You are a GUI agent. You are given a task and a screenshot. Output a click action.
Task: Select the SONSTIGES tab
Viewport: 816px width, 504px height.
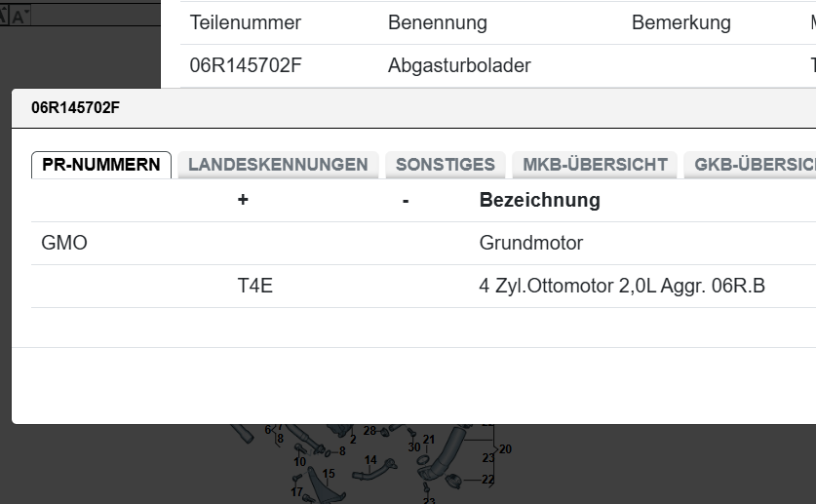(x=446, y=165)
